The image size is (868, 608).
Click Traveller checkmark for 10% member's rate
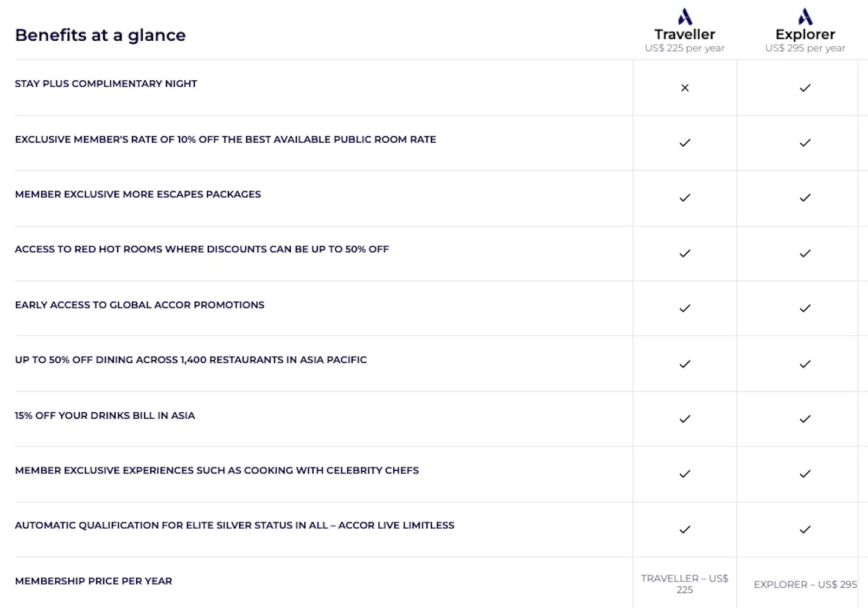click(685, 143)
